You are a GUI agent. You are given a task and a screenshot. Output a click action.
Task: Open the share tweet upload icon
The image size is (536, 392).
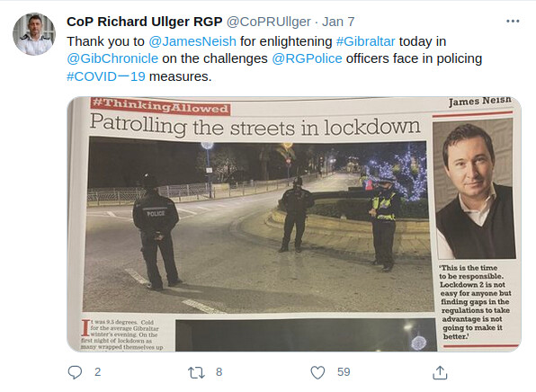(x=440, y=372)
